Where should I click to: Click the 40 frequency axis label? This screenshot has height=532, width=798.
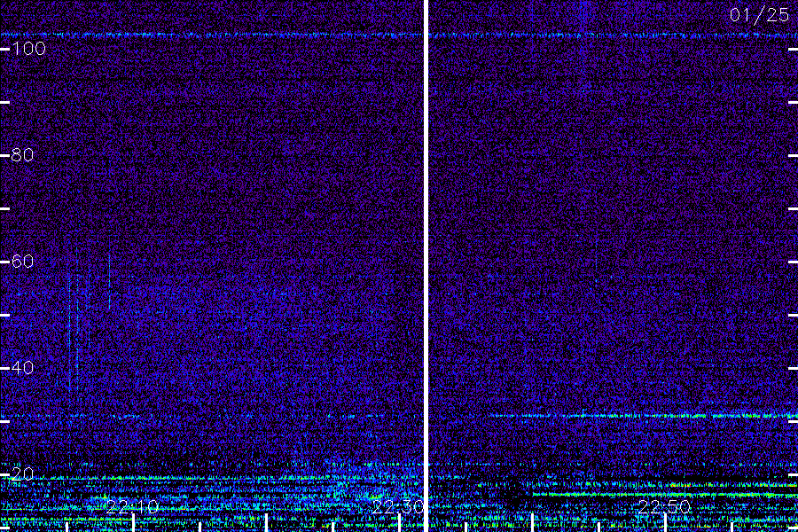[22, 368]
